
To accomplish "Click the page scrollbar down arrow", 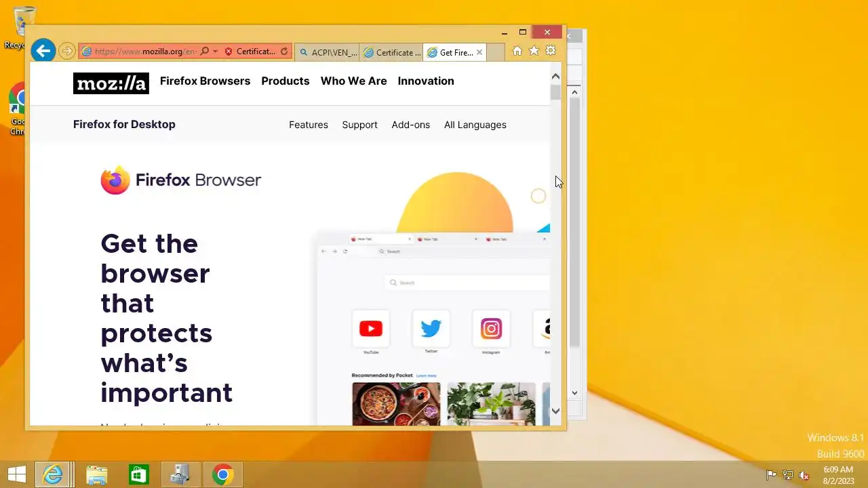I will 555,410.
